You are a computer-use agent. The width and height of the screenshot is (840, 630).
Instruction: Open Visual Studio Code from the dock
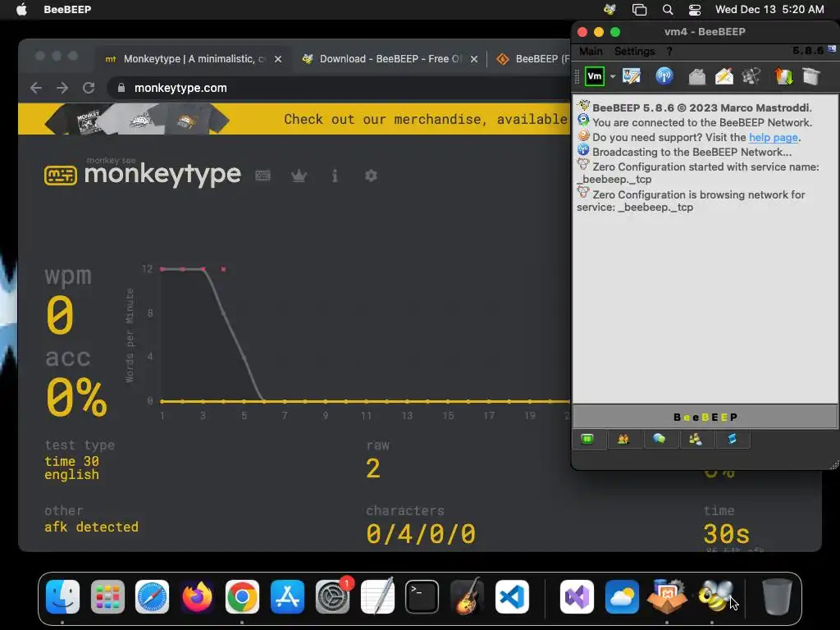512,597
